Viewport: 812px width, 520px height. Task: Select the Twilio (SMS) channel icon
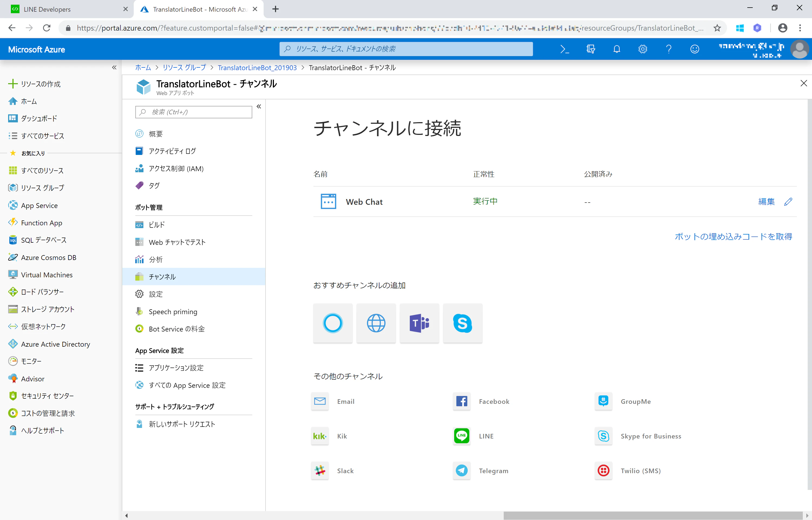coord(603,470)
